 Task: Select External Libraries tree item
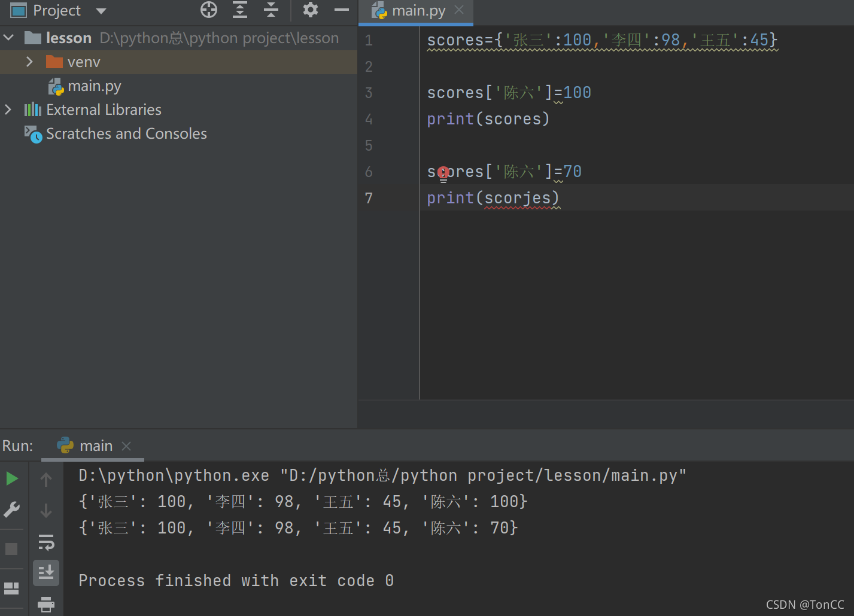click(93, 109)
